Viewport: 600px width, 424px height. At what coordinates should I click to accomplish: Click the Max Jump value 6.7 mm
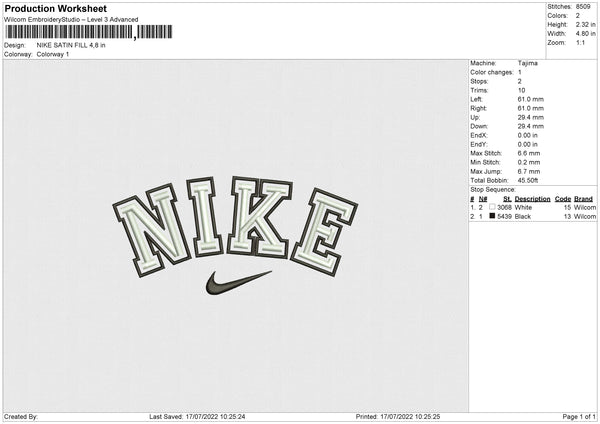[529, 171]
